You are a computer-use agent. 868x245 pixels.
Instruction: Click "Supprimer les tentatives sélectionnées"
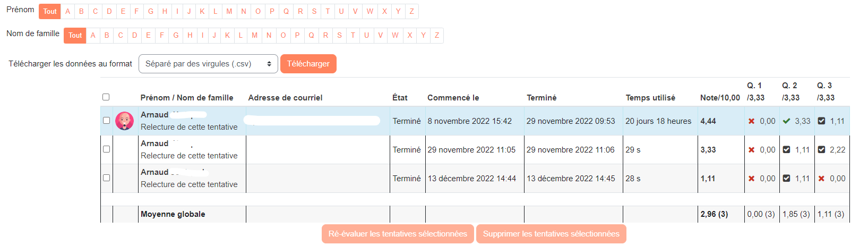pos(551,234)
